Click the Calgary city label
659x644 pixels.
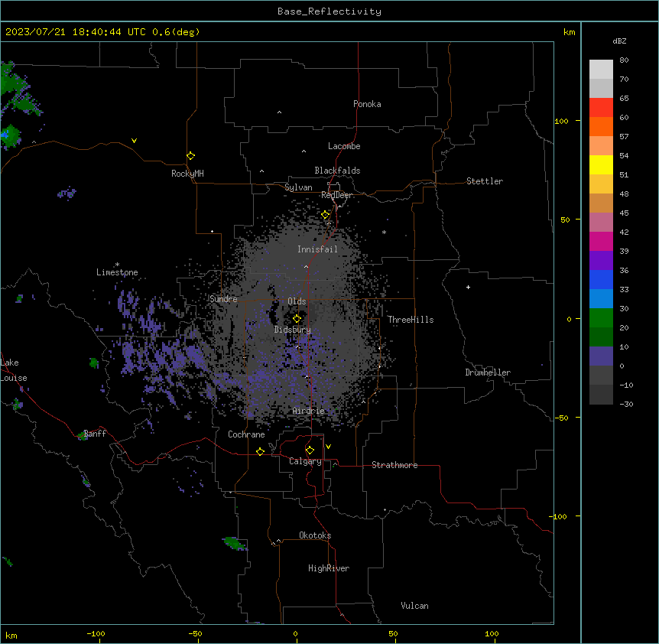point(305,461)
